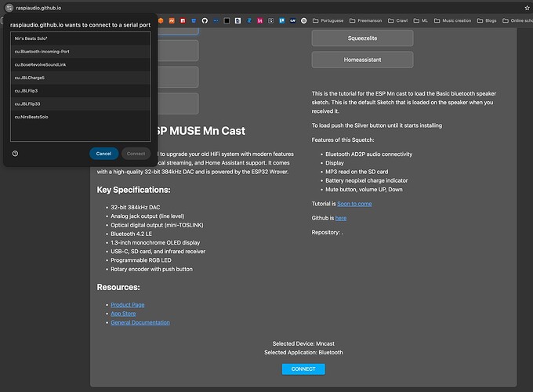
Task: Cancel the serial port dialog
Action: [x=103, y=154]
